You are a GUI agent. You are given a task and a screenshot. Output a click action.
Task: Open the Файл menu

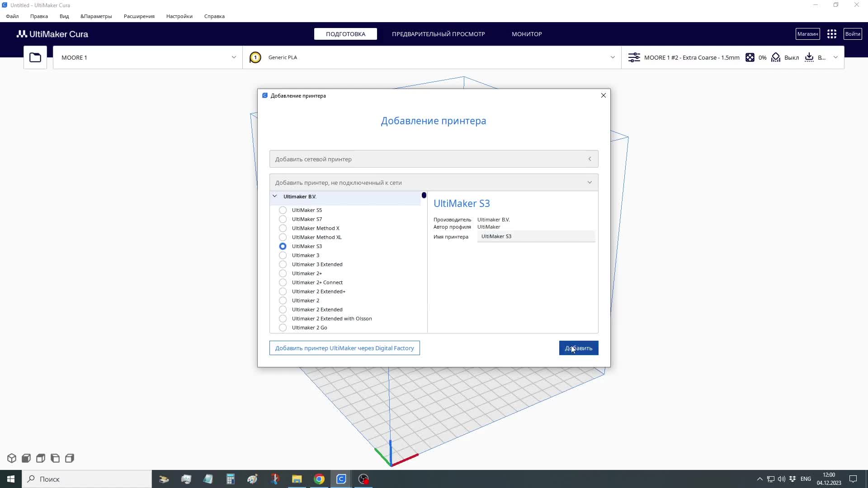(12, 16)
